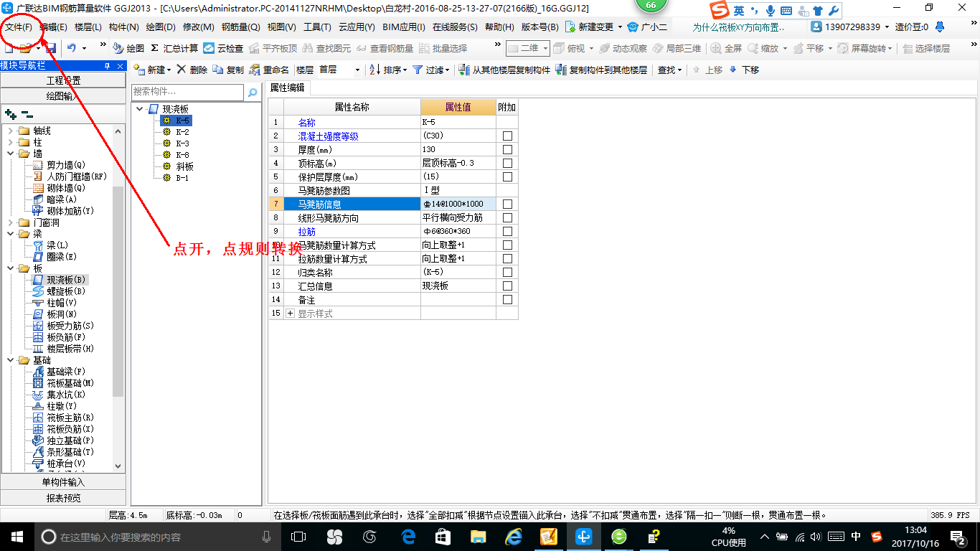Expand the 门窗洞 tree node
The height and width of the screenshot is (551, 980).
[11, 222]
